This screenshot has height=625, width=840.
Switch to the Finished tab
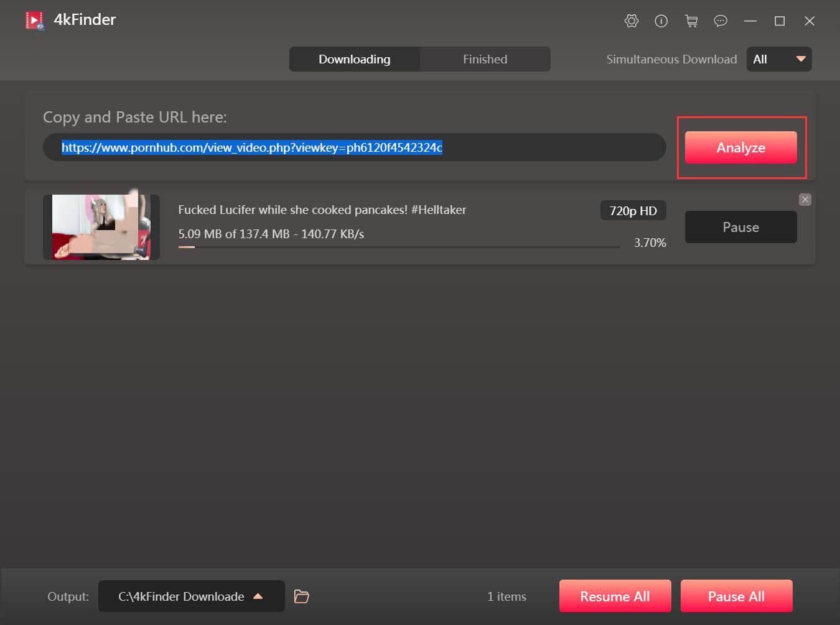pyautogui.click(x=485, y=59)
